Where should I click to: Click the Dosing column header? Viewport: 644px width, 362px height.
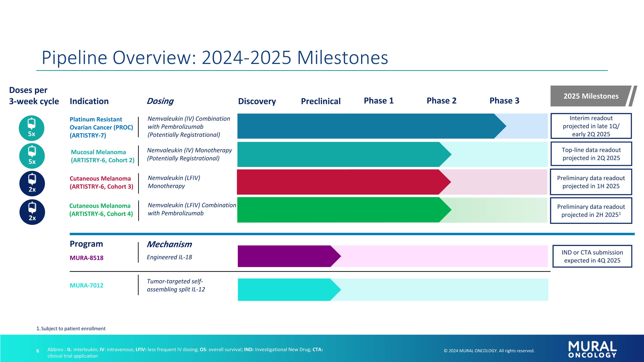[160, 101]
